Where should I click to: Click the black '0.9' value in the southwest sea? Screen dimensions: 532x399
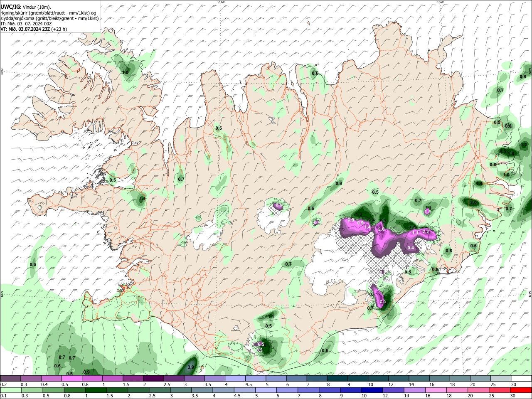(x=86, y=372)
